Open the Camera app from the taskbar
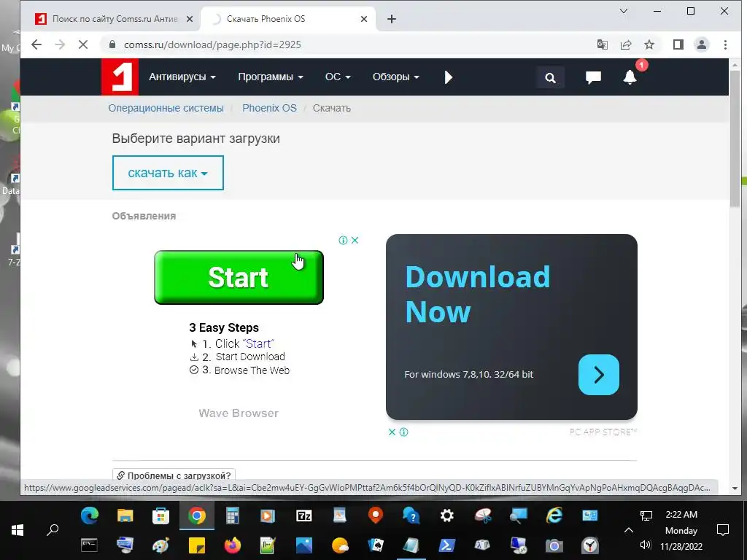The width and height of the screenshot is (747, 560). click(x=554, y=545)
